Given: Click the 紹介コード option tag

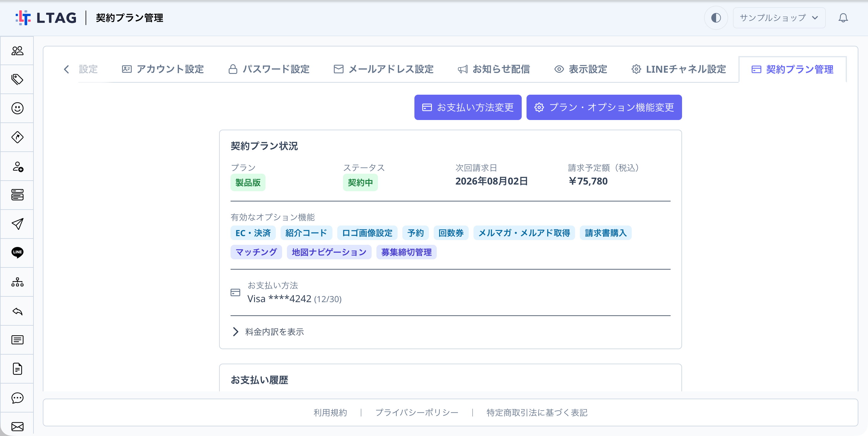Looking at the screenshot, I should click(x=306, y=233).
